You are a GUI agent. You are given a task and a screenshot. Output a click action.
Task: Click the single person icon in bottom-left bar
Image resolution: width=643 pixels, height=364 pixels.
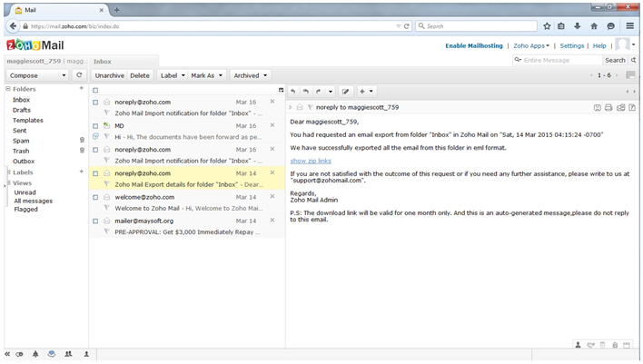tap(86, 354)
